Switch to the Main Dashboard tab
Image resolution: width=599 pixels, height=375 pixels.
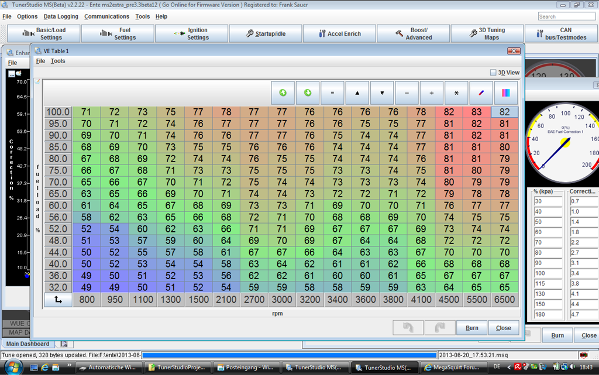tap(28, 344)
